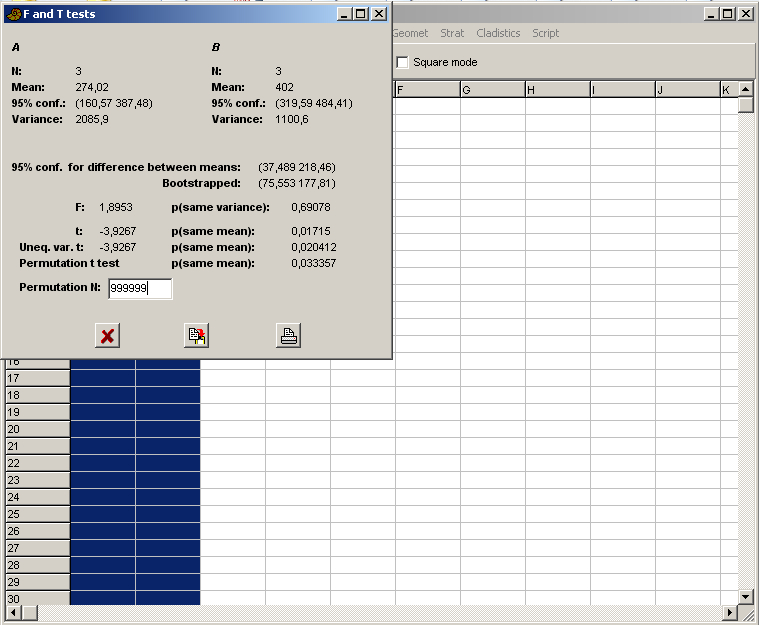Click the vertical scrollbar up arrow
The height and width of the screenshot is (625, 759).
(746, 90)
